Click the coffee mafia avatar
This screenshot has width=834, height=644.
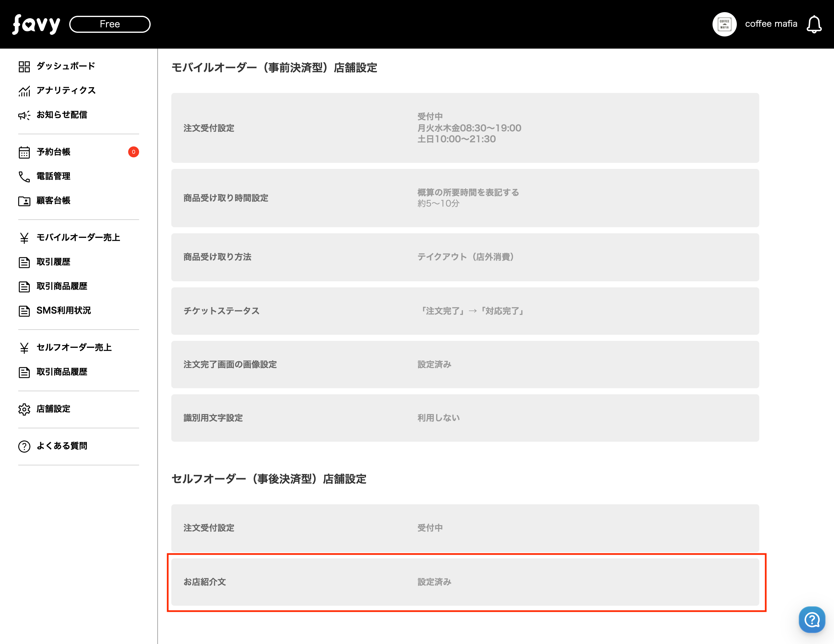(x=724, y=24)
